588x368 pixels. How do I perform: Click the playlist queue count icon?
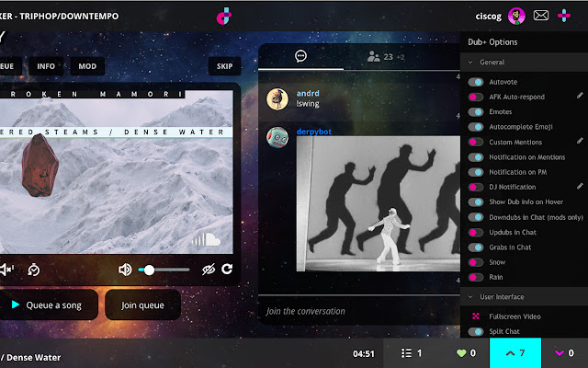pos(408,353)
